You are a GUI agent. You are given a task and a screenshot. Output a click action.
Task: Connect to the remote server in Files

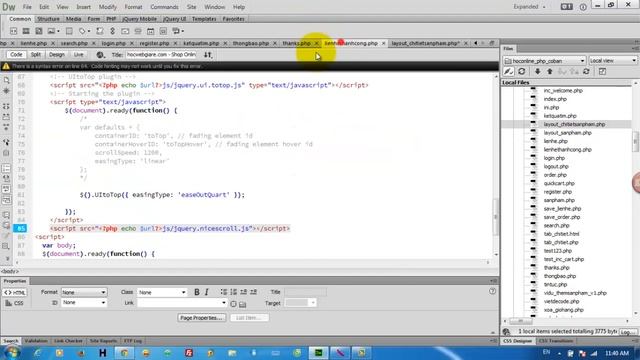click(509, 71)
